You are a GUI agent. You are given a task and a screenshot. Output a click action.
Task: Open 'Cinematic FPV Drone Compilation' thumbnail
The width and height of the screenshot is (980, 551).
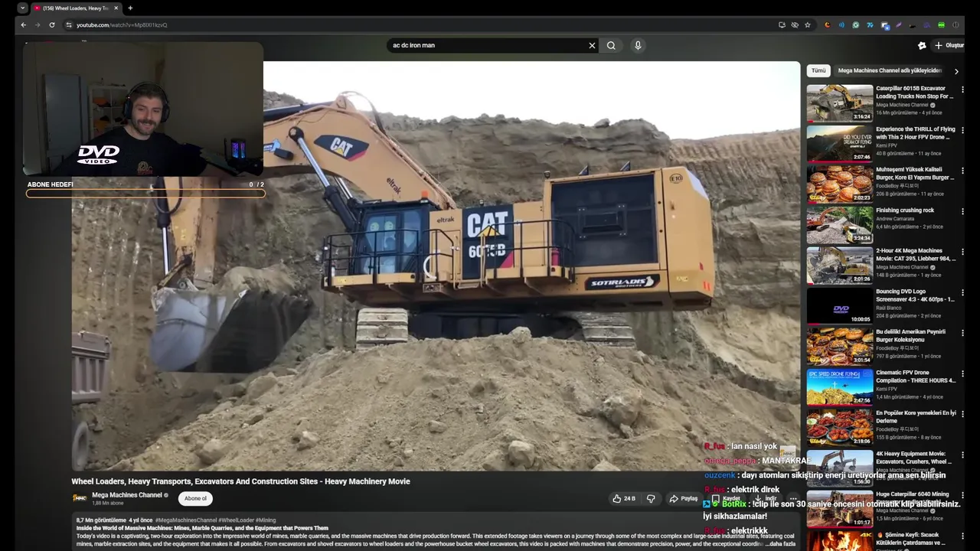pos(840,387)
